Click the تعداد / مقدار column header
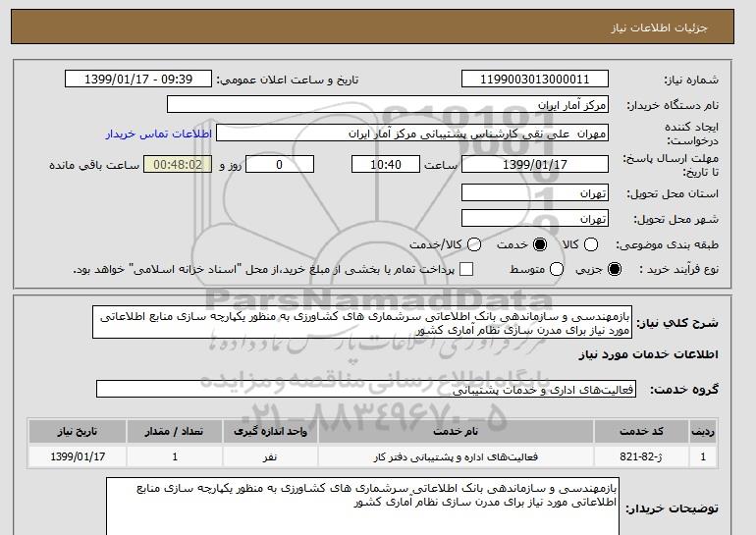756x535 pixels. coord(175,431)
